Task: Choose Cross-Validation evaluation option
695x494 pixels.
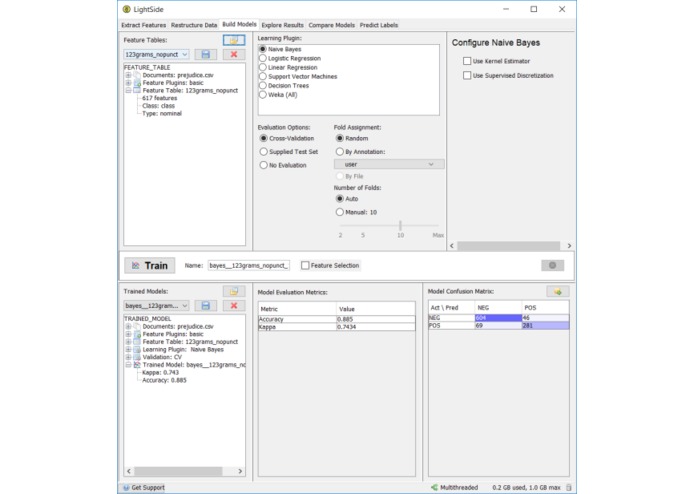Action: pos(264,138)
